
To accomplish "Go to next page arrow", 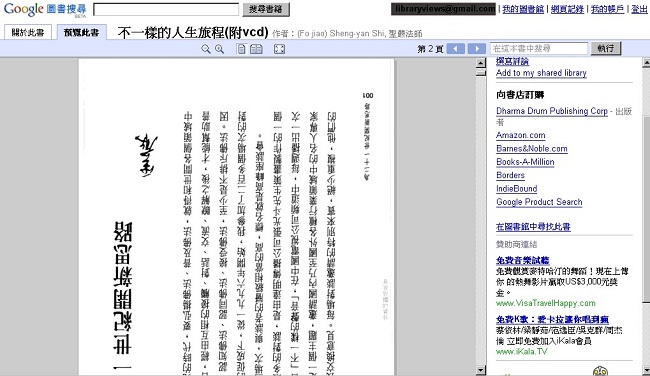I will [477, 49].
